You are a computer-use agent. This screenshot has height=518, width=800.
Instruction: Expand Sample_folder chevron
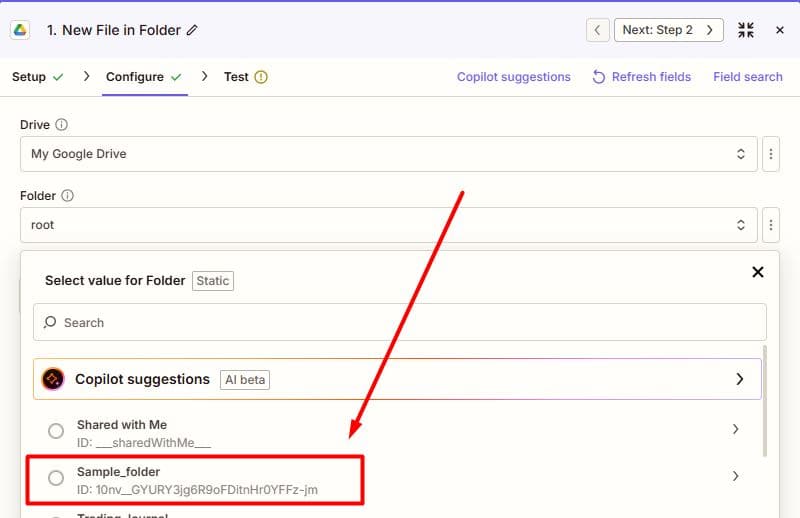(735, 476)
